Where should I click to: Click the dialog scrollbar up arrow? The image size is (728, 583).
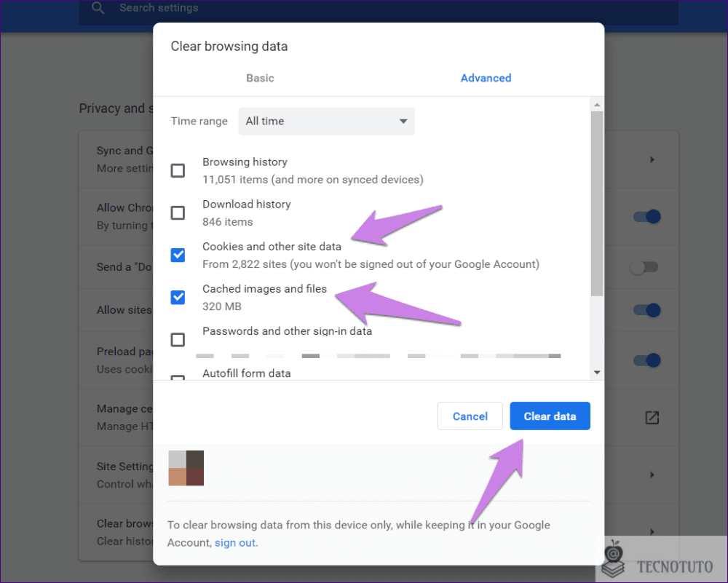597,104
